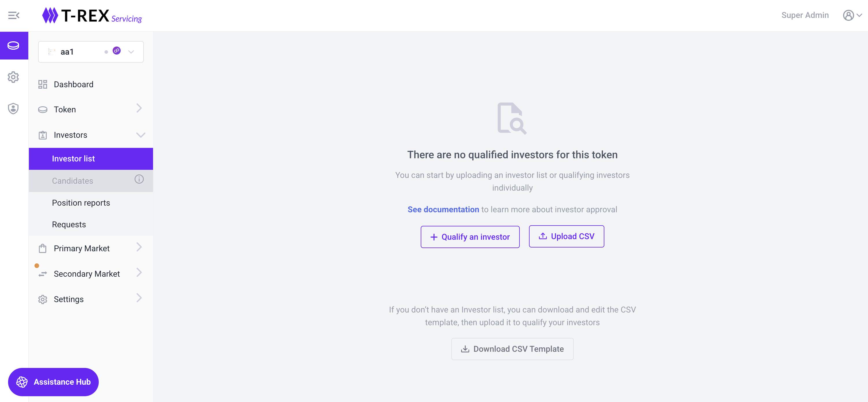Image resolution: width=868 pixels, height=402 pixels.
Task: Open the aa1 token selector dropdown
Action: point(131,52)
